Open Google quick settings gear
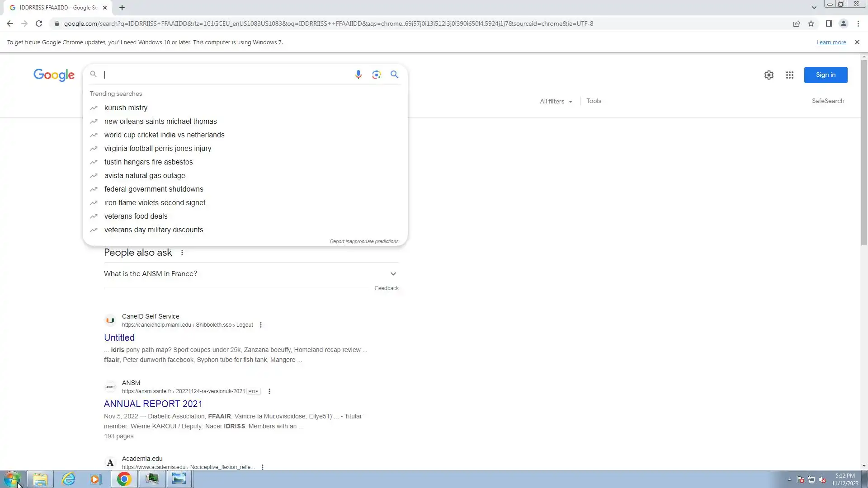Viewport: 868px width, 488px height. pyautogui.click(x=769, y=75)
